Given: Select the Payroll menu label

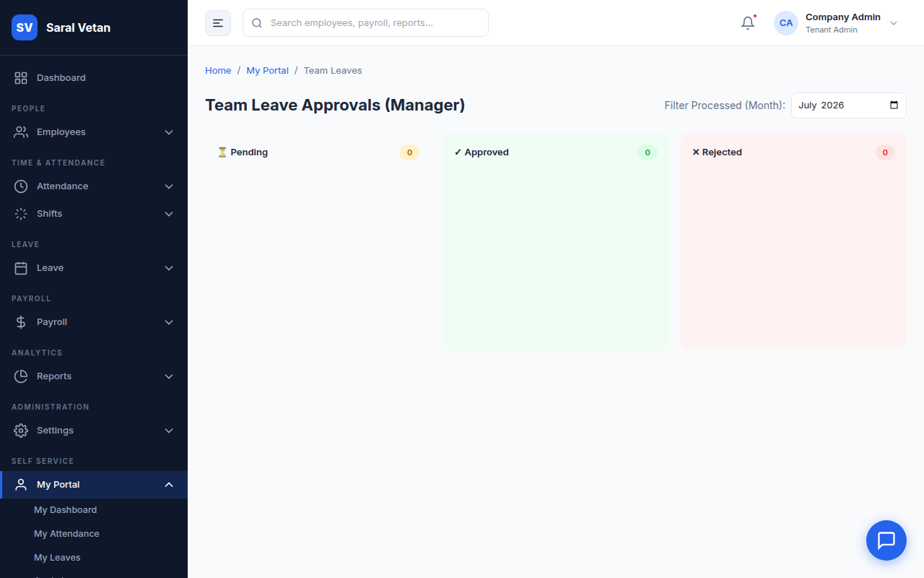Looking at the screenshot, I should pos(52,322).
